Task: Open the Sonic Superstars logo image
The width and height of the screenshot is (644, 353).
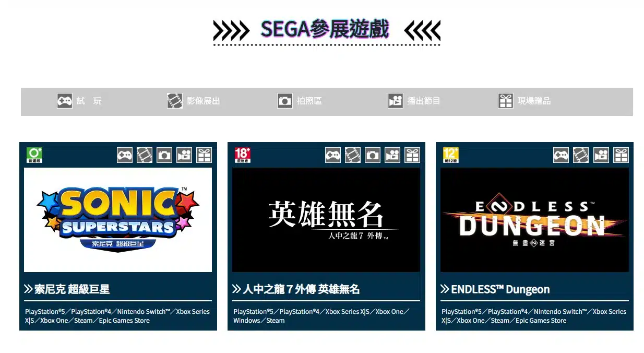Action: [118, 219]
